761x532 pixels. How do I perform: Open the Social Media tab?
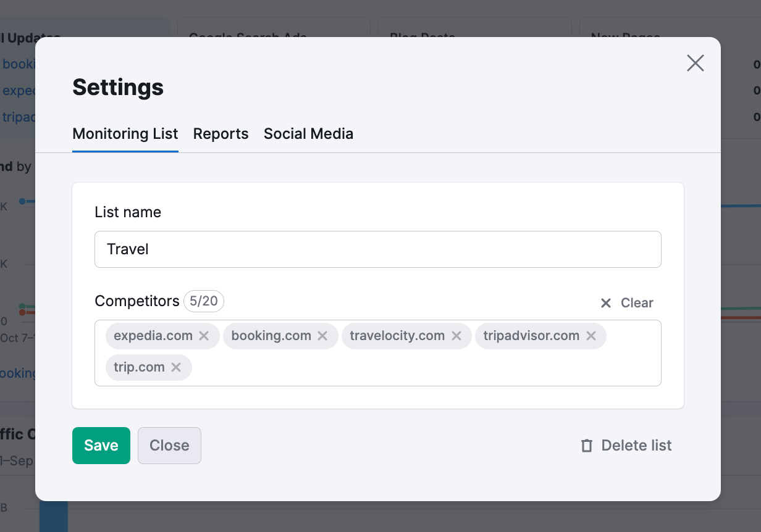click(x=308, y=133)
